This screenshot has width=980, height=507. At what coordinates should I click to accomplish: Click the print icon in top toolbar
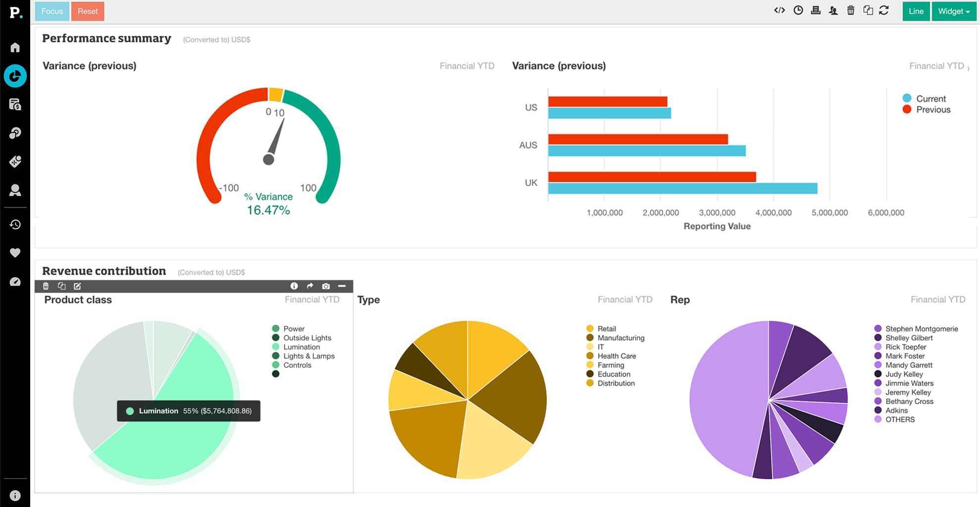coord(816,10)
